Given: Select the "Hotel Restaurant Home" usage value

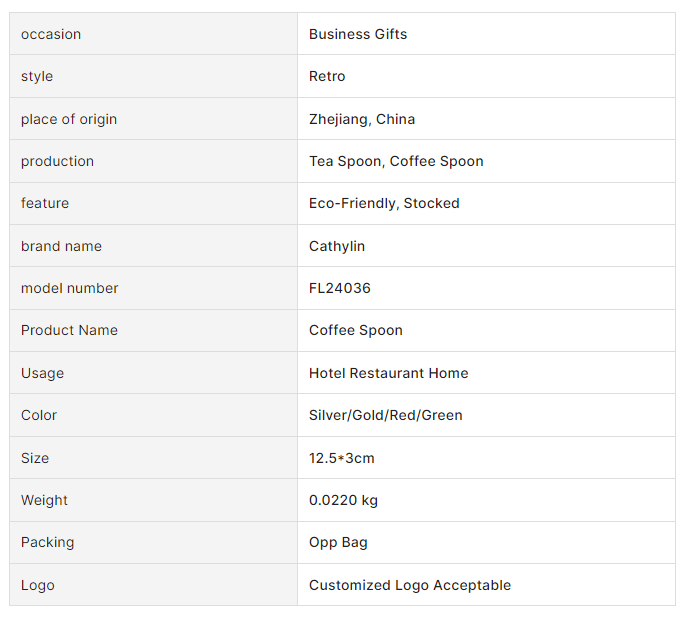Looking at the screenshot, I should (x=389, y=373).
